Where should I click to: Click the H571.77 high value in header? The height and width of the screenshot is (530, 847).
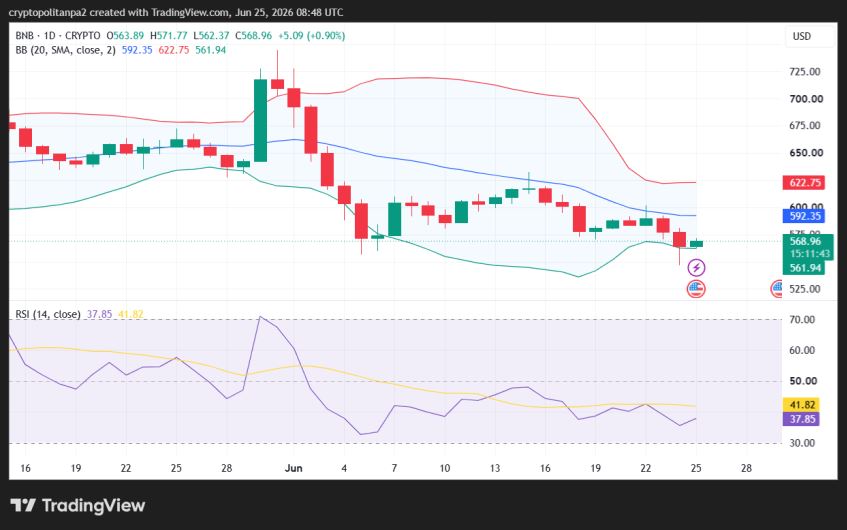click(169, 36)
